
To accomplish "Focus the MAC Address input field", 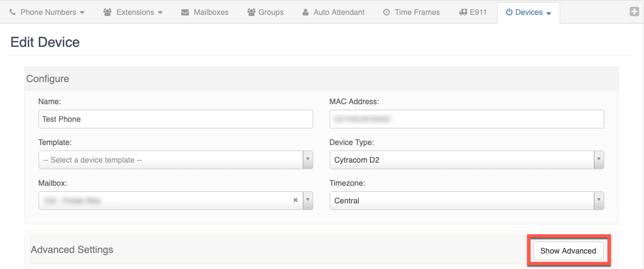I will (x=466, y=119).
